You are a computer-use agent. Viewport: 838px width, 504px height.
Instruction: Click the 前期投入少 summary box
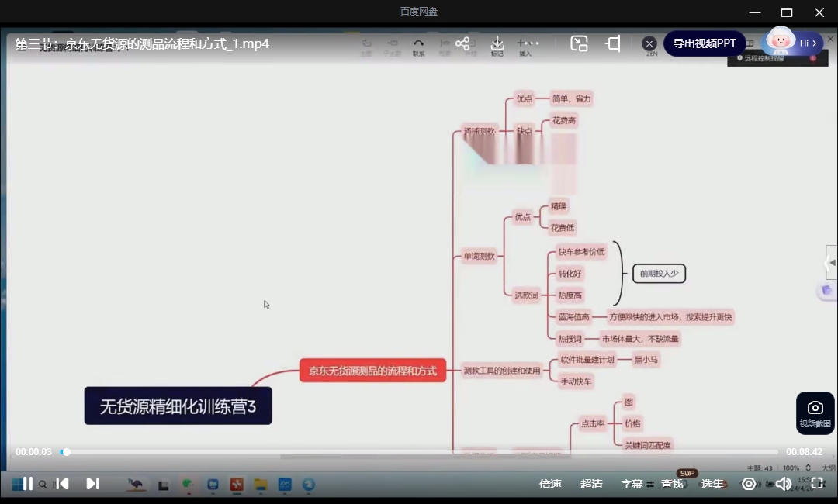click(659, 274)
